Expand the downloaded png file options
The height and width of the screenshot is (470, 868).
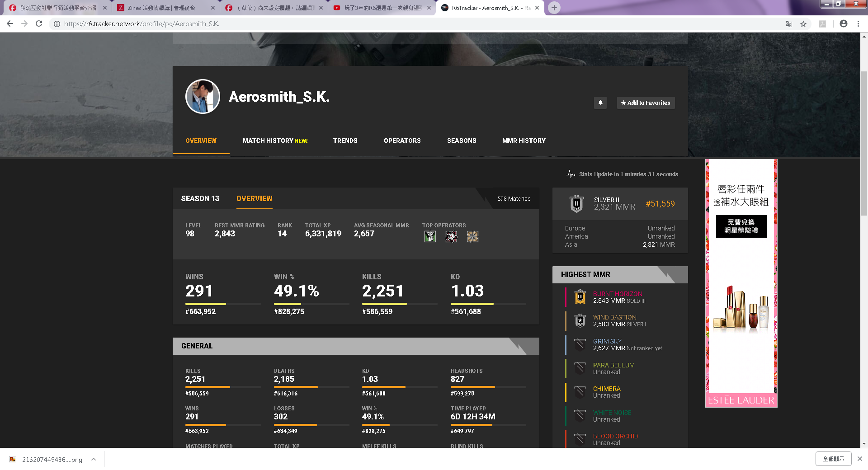click(x=94, y=459)
